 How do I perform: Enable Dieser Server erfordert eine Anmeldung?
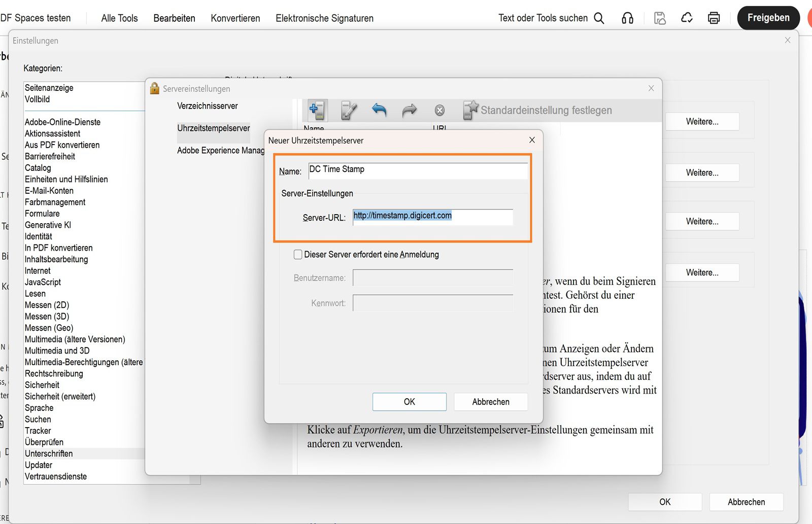[x=298, y=254]
